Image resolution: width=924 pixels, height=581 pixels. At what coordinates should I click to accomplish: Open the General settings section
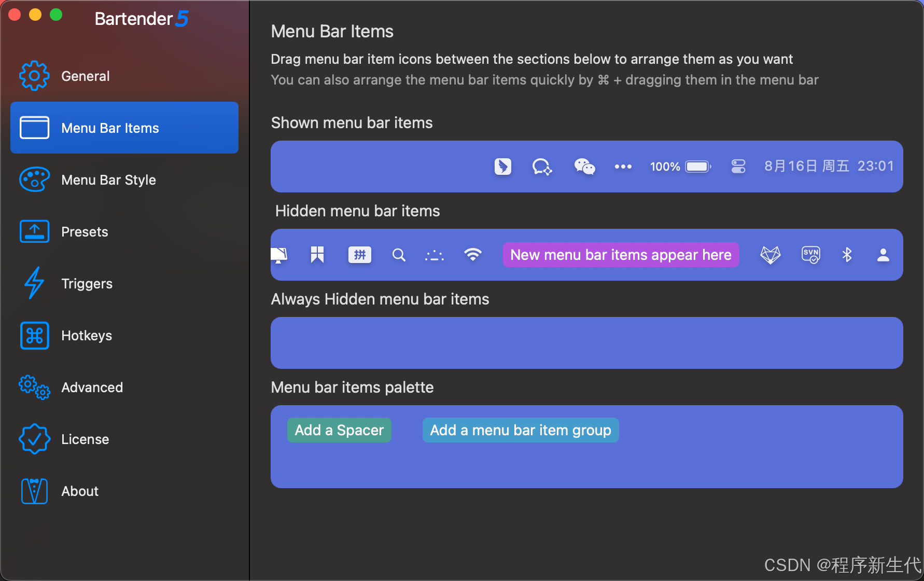(124, 76)
